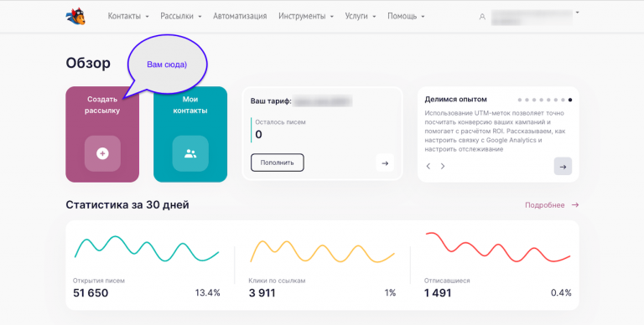Click the Статистика за 30 дней heading
The image size is (644, 325).
click(x=127, y=204)
